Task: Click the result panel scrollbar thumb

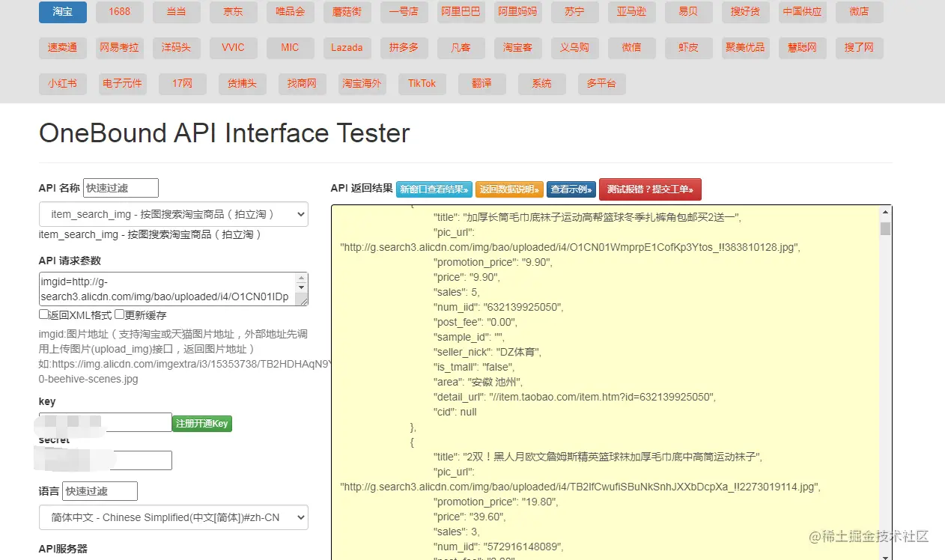Action: pyautogui.click(x=885, y=228)
